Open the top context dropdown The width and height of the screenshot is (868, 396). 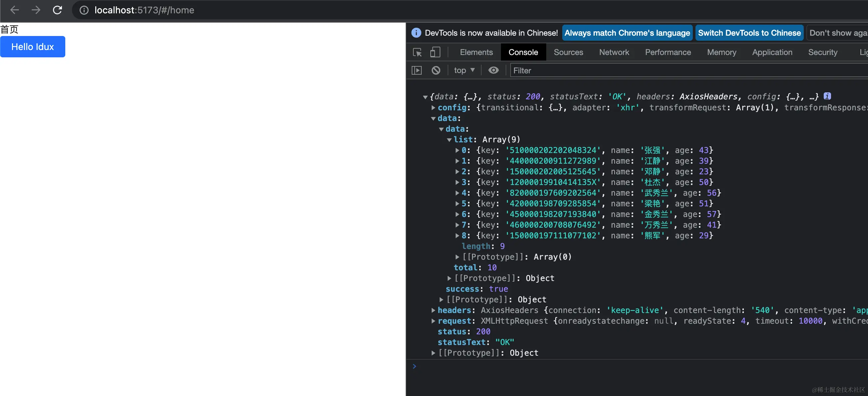pyautogui.click(x=464, y=70)
